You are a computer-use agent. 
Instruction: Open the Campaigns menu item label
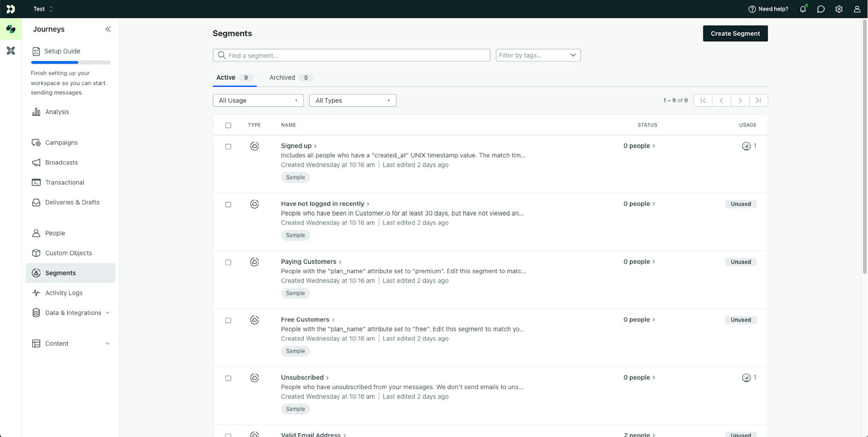click(x=61, y=143)
